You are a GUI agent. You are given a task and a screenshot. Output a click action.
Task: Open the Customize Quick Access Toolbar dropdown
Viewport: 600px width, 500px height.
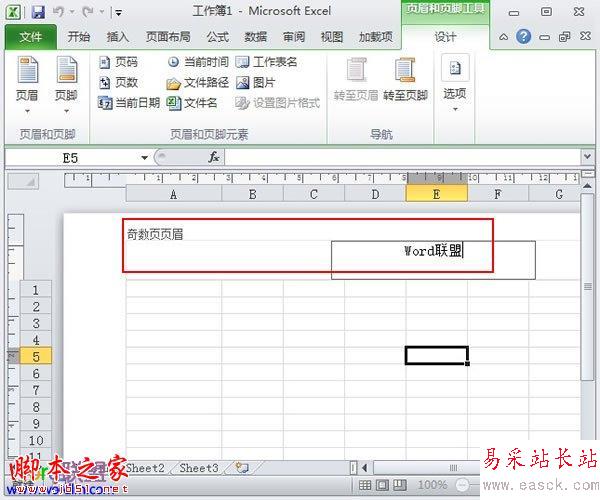(118, 13)
